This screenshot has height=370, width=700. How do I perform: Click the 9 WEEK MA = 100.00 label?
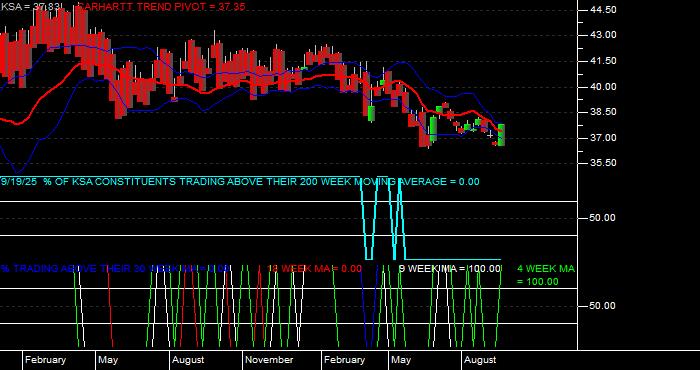450,269
